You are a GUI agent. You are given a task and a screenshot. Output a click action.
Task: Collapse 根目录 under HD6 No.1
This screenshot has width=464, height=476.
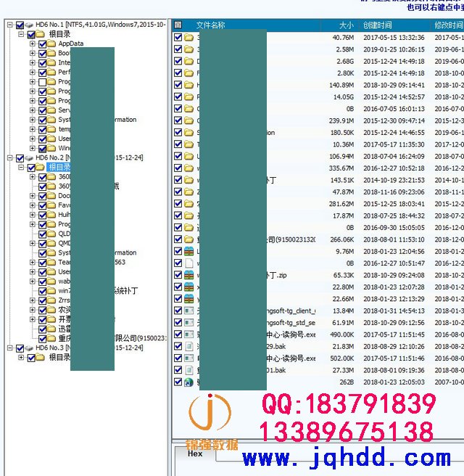(x=21, y=34)
